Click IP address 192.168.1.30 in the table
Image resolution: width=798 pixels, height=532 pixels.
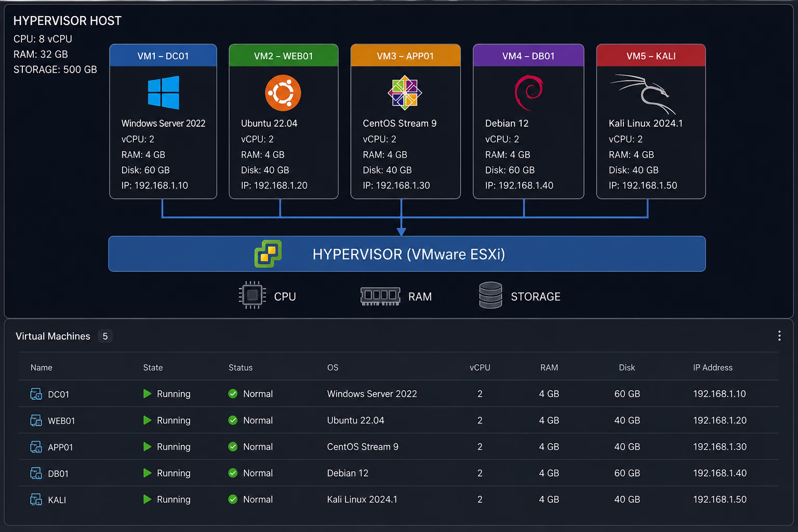pyautogui.click(x=720, y=447)
